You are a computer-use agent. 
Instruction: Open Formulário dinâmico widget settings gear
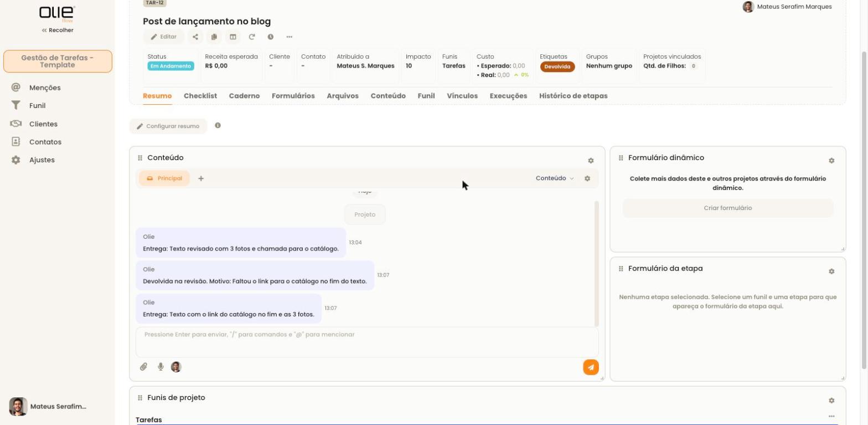tap(831, 161)
